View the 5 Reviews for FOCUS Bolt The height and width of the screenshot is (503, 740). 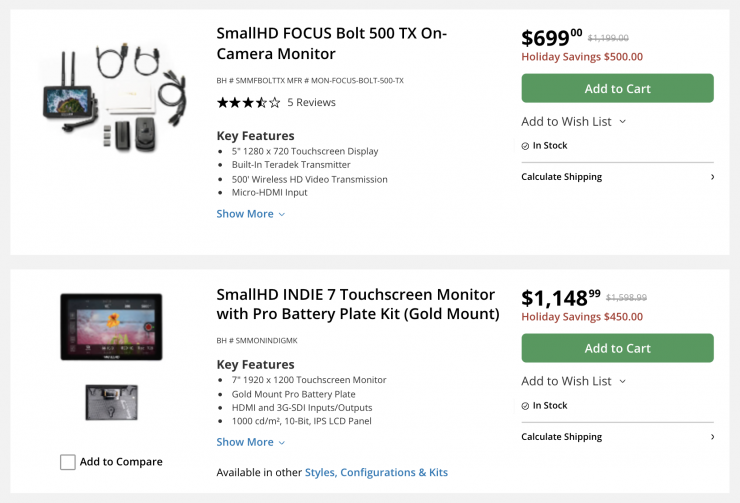(x=311, y=102)
